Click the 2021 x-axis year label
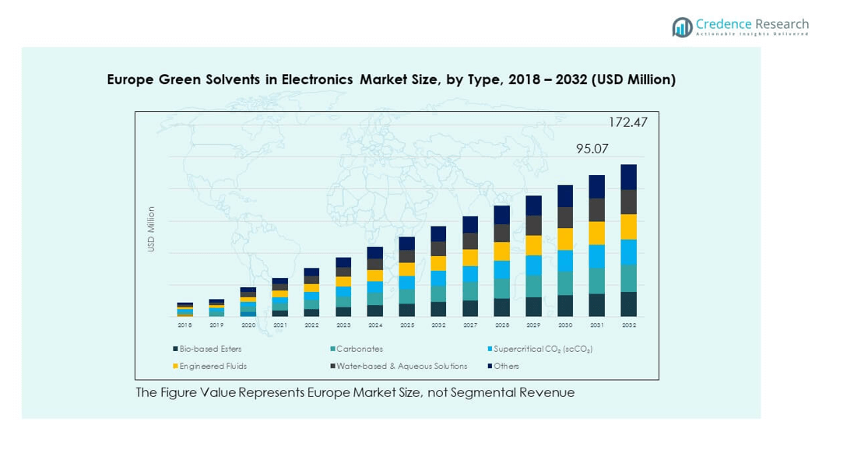This screenshot has height=453, width=868. pyautogui.click(x=280, y=325)
